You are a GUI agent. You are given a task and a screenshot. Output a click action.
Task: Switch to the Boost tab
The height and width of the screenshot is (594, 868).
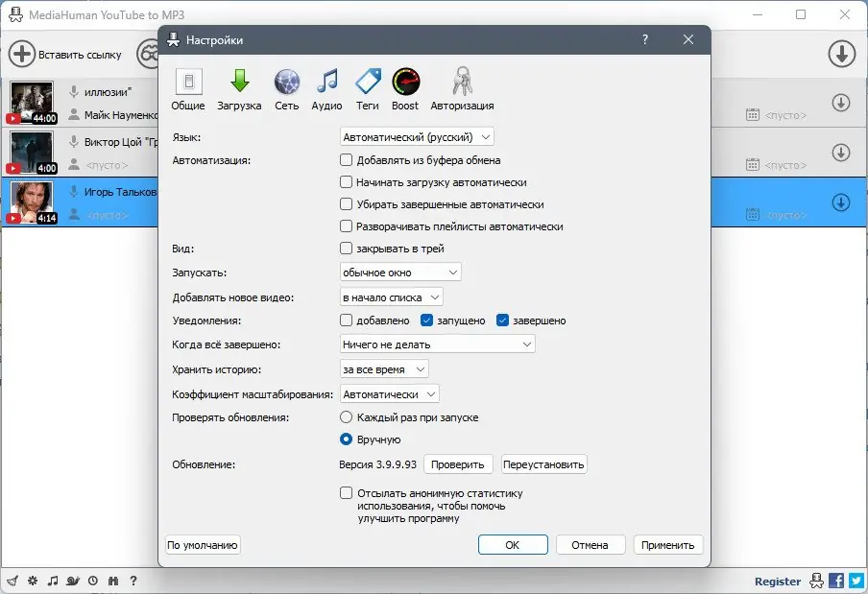[405, 89]
